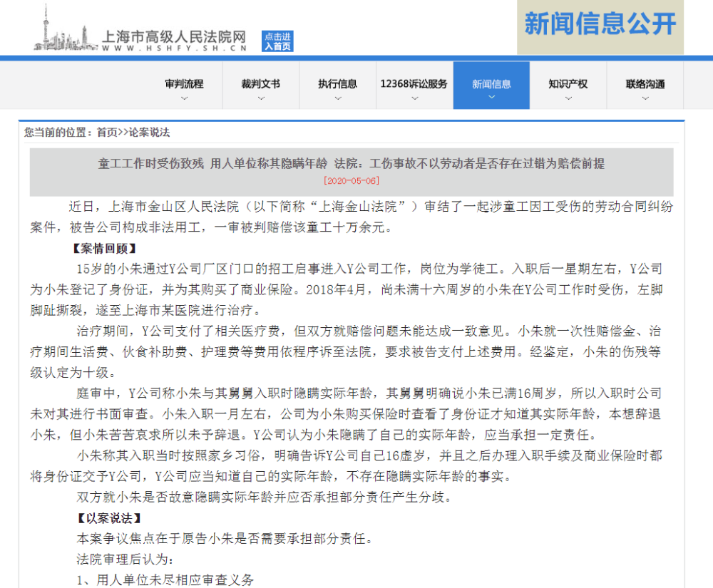Click the line 本案争议焦点在于原告小朱是否需要承担部分责任
The width and height of the screenshot is (713, 588).
click(x=225, y=539)
